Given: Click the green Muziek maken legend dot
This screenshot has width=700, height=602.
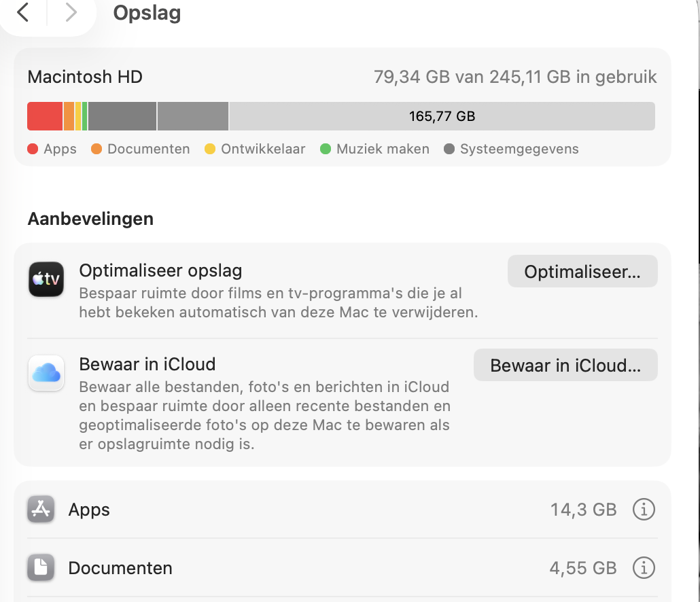Looking at the screenshot, I should (325, 149).
